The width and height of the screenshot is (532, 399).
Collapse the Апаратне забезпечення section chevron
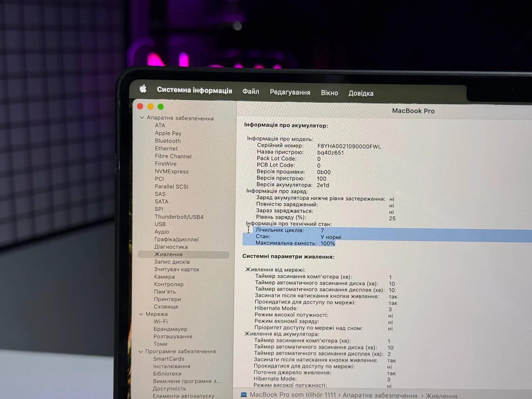[x=142, y=118]
